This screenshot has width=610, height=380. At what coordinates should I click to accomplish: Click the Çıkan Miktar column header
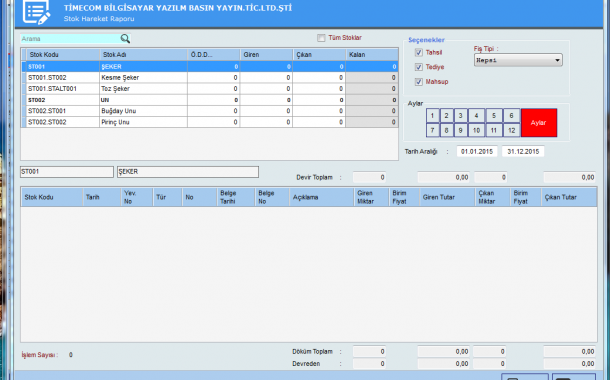tap(493, 197)
